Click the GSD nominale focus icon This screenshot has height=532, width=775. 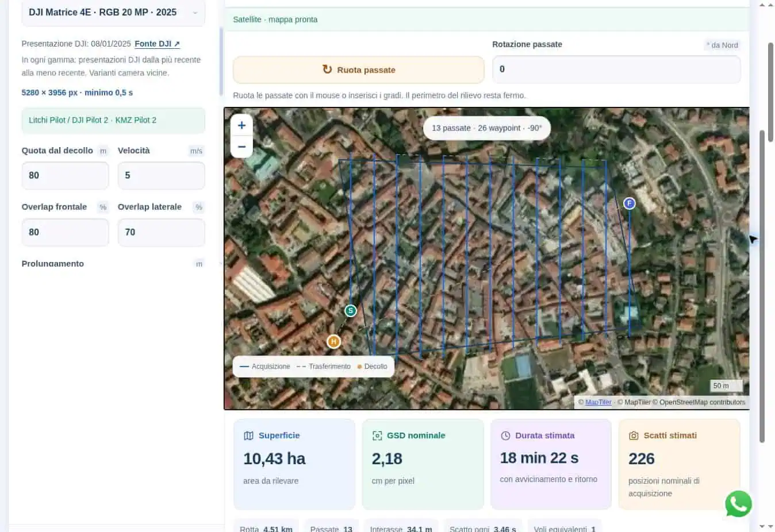(x=377, y=436)
